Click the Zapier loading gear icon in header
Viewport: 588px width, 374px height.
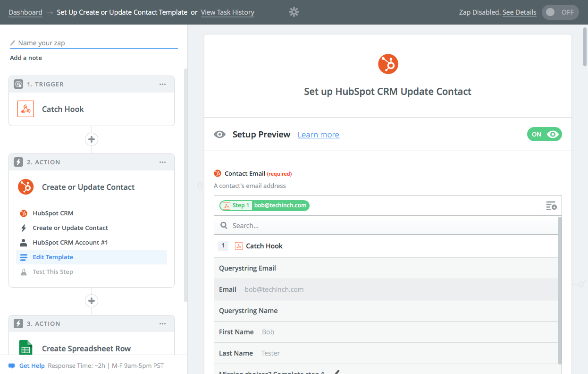tap(294, 12)
